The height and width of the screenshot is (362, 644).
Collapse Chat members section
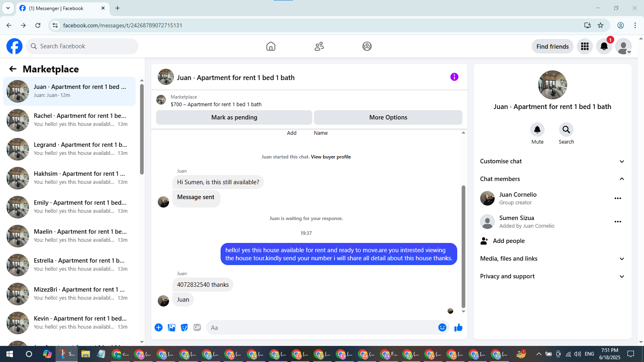pyautogui.click(x=553, y=179)
